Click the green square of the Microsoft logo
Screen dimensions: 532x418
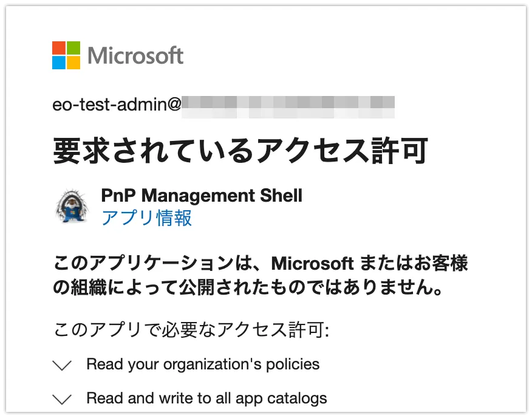tap(73, 48)
